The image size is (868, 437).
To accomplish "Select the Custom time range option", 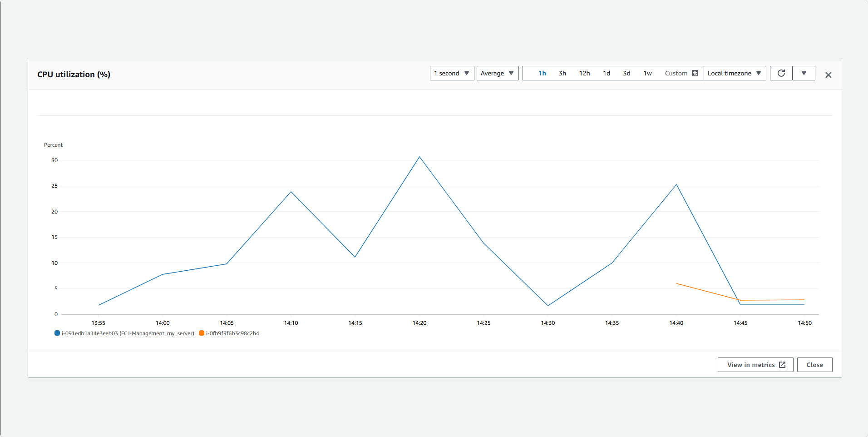I will 676,73.
